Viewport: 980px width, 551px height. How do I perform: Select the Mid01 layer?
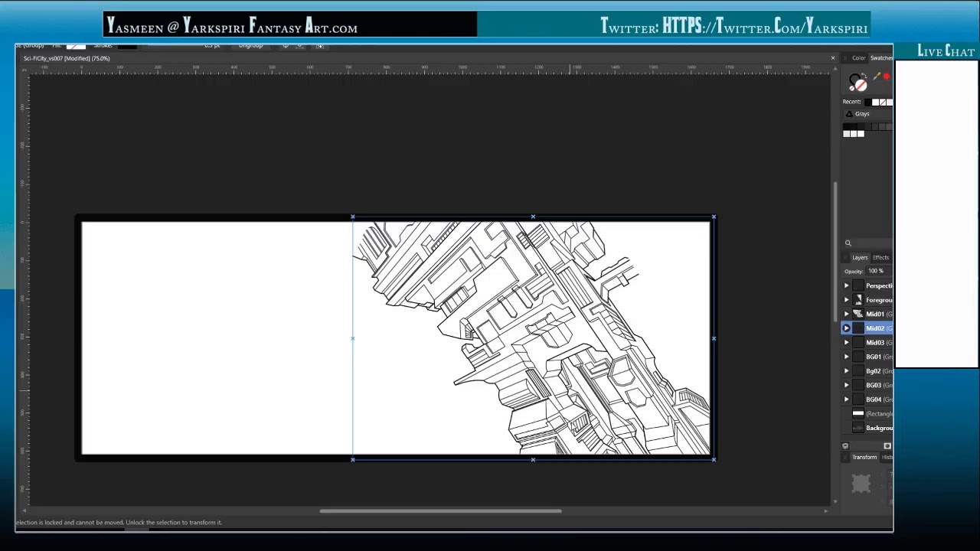[867, 314]
